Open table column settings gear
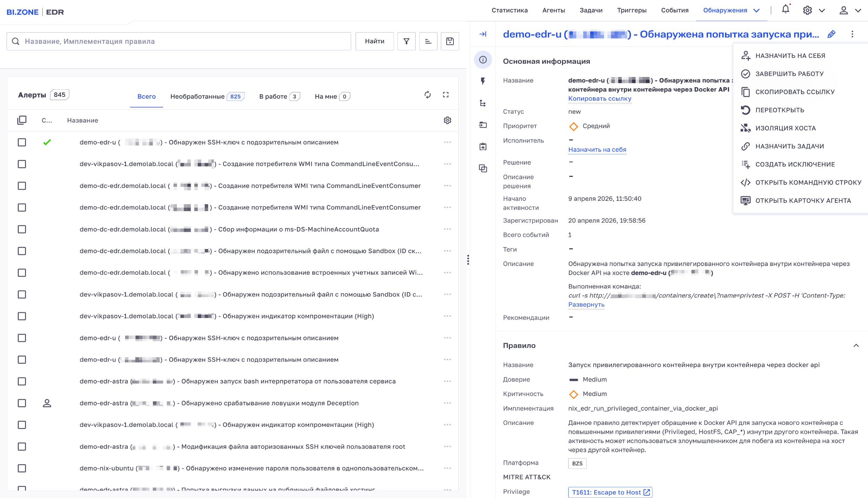Screen dimensions: 868x498 click(x=448, y=120)
